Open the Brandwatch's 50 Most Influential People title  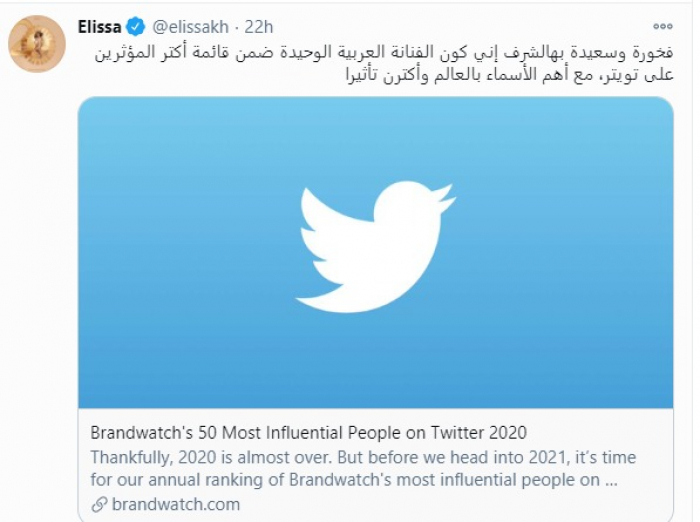coord(308,433)
